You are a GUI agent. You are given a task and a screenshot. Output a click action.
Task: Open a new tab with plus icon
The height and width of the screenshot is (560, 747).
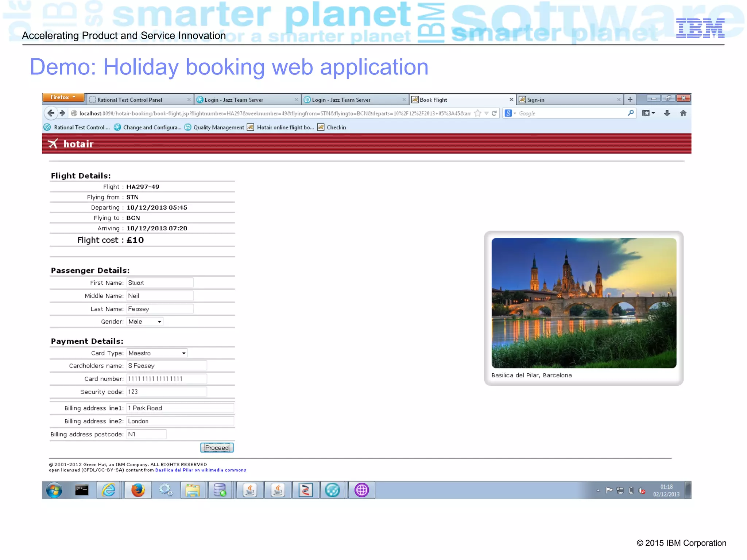coord(630,100)
